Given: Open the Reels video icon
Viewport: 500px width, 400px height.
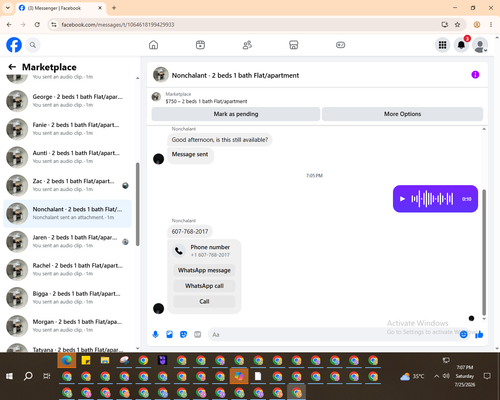Looking at the screenshot, I should pyautogui.click(x=200, y=45).
